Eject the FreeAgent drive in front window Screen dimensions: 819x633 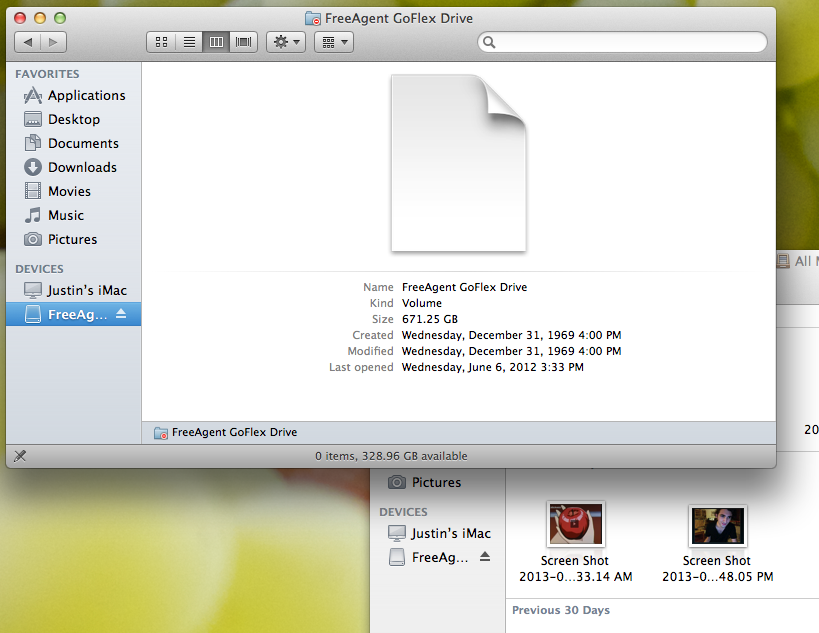pyautogui.click(x=121, y=314)
